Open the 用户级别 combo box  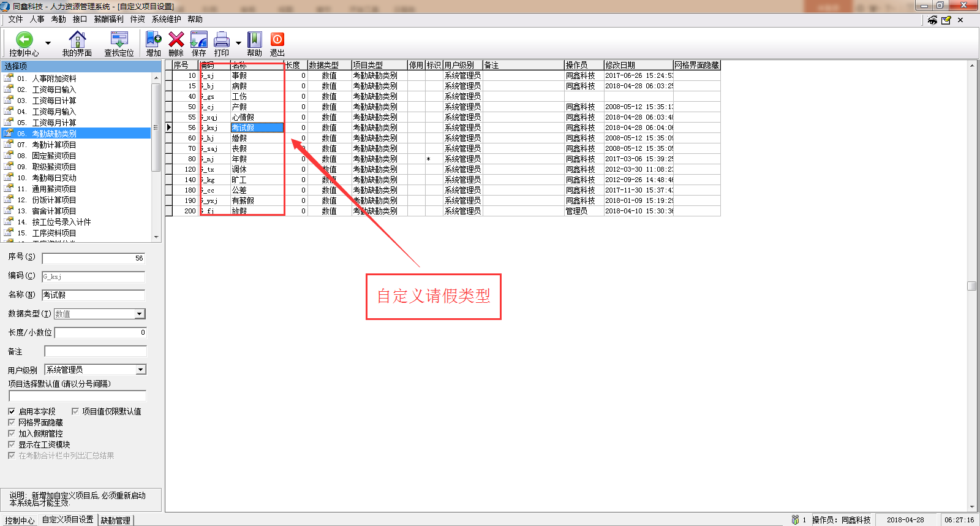coord(141,370)
